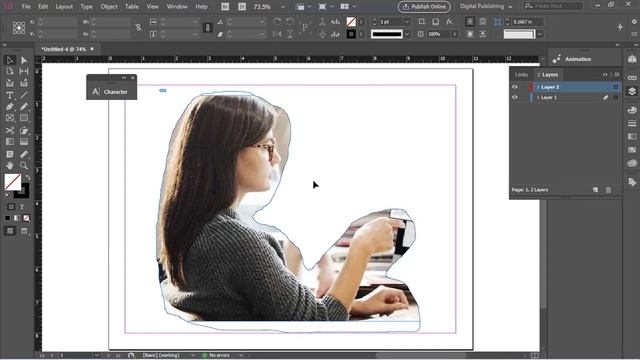Pick the Eyedropper tool
Viewport: 640px width, 360px height.
pos(24,154)
